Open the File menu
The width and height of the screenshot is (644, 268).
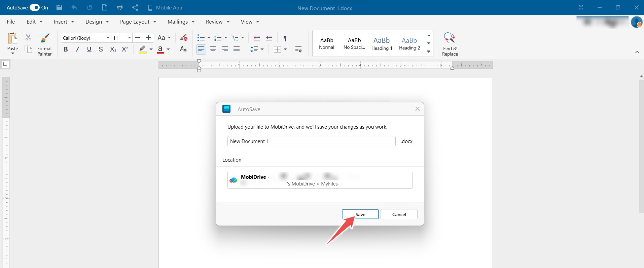click(11, 22)
